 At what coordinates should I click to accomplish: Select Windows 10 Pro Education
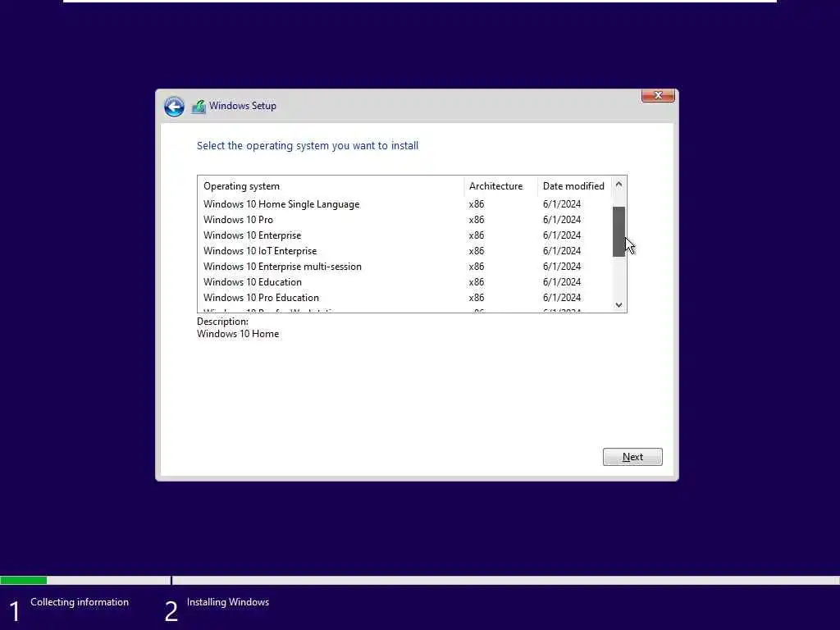coord(404,297)
